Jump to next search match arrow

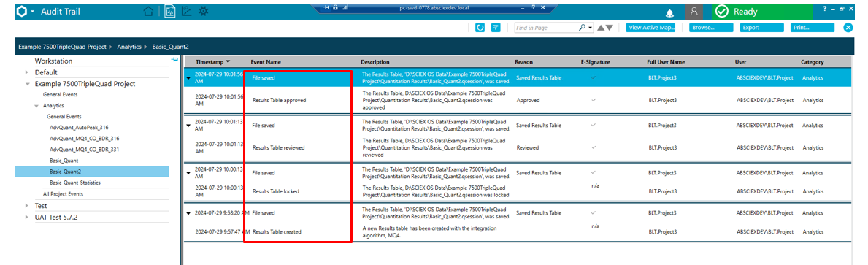point(609,28)
